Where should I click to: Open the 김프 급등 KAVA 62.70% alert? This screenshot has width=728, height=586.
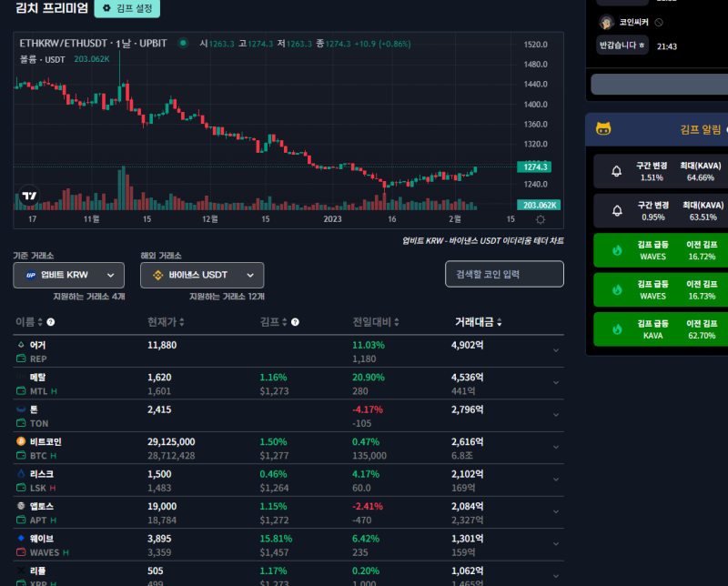pyautogui.click(x=661, y=329)
